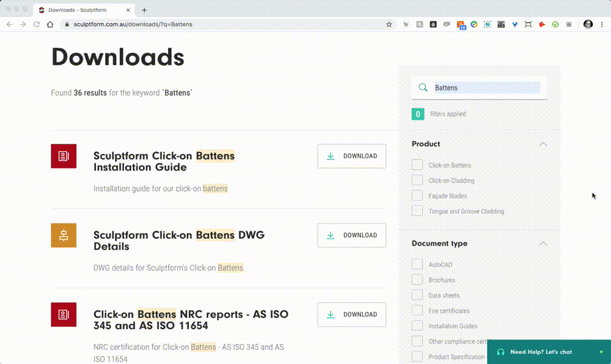
Task: Click the Downloads page heading
Action: tap(118, 57)
